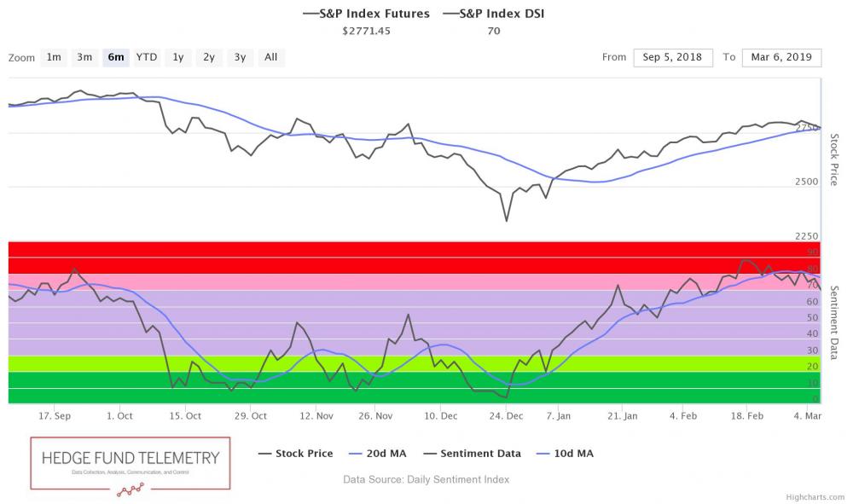Click the Zoom label
853x504 pixels.
[22, 58]
